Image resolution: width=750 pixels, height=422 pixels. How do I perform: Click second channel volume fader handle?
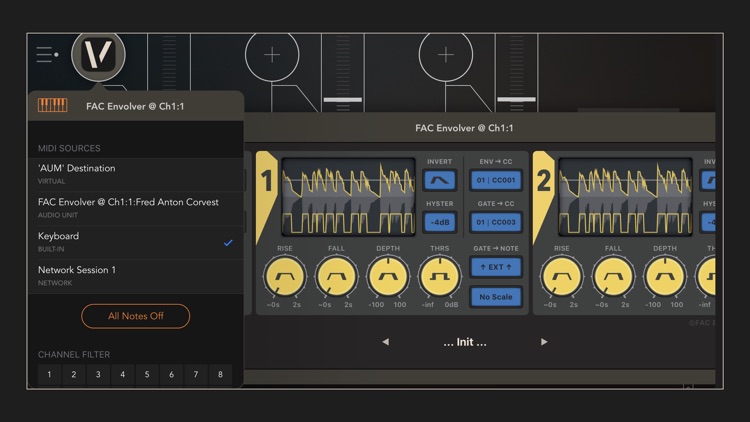[x=342, y=100]
